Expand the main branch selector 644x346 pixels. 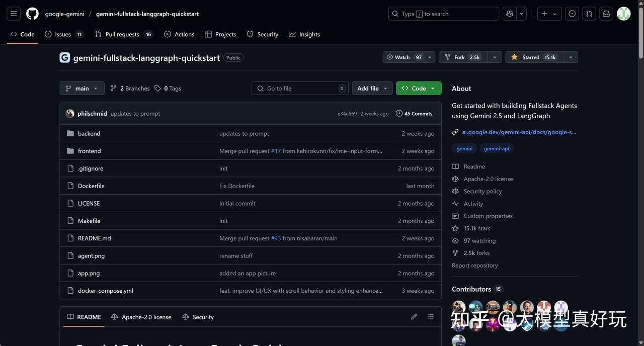point(82,88)
